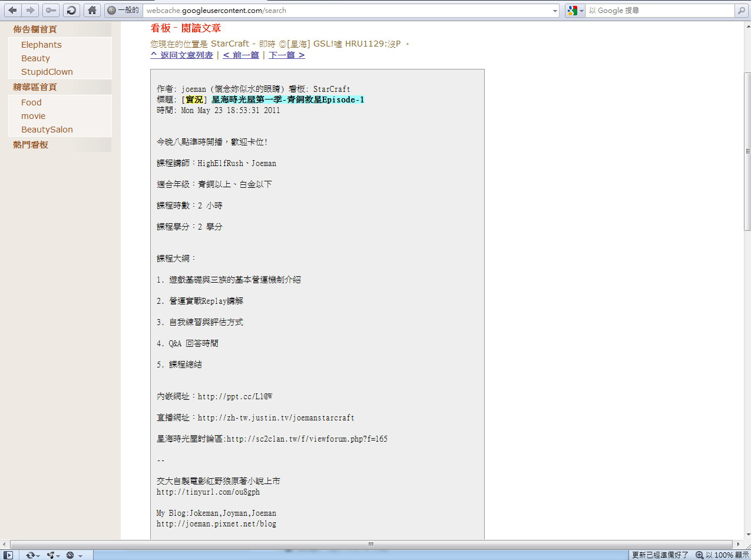Image resolution: width=751 pixels, height=560 pixels.
Task: Go back with the browser Back arrow
Action: click(x=13, y=10)
